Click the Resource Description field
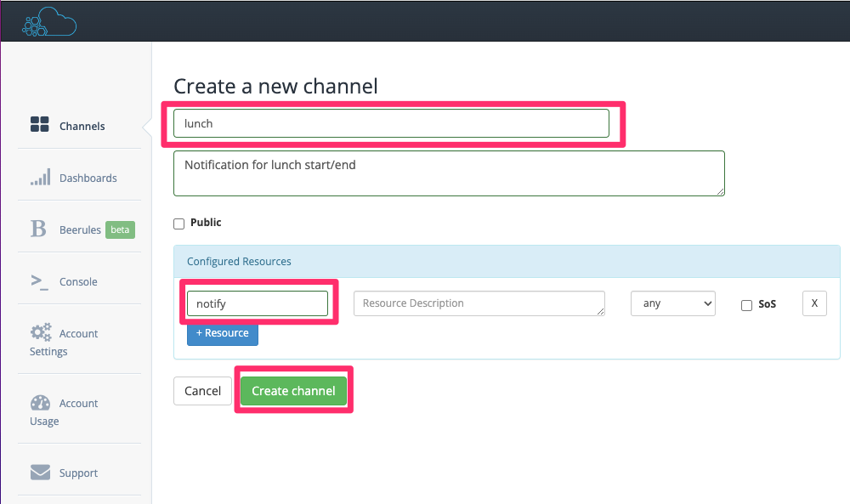 click(x=479, y=303)
